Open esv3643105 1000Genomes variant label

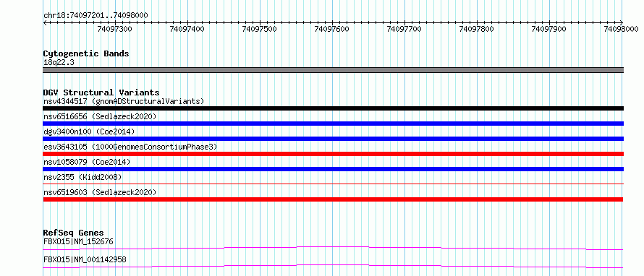(x=130, y=147)
